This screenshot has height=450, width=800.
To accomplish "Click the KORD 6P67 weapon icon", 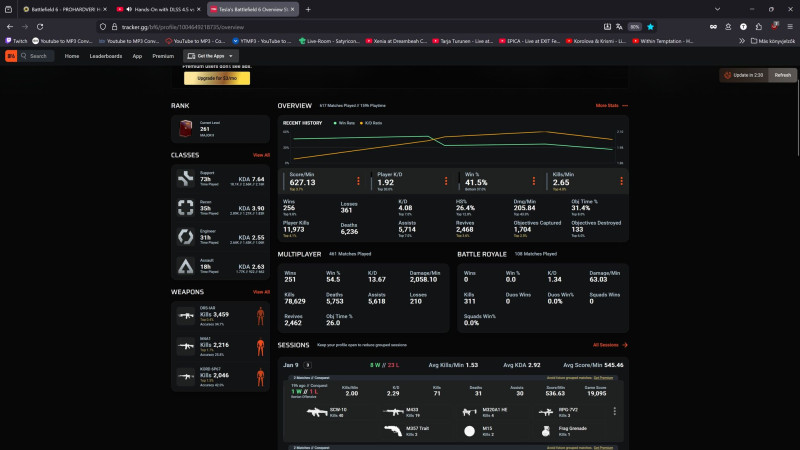I will (186, 376).
